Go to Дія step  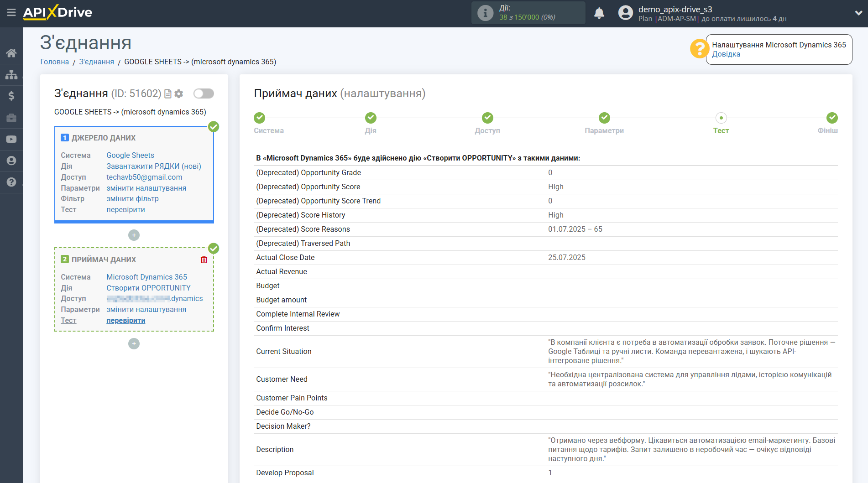(x=371, y=118)
